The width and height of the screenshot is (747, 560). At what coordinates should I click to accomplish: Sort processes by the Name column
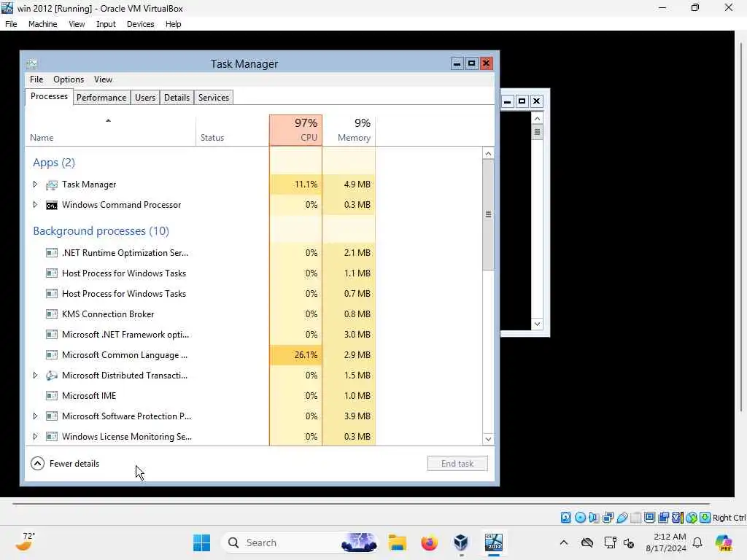pos(110,131)
